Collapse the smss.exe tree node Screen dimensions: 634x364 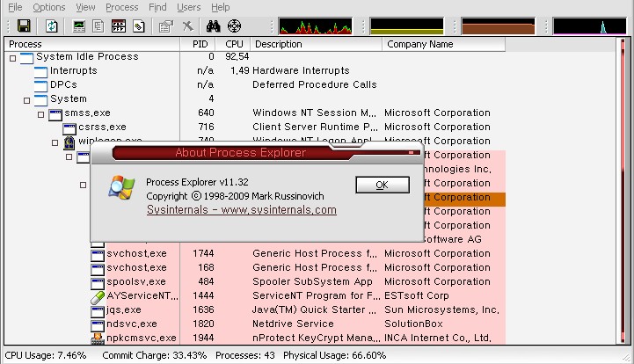pos(40,114)
